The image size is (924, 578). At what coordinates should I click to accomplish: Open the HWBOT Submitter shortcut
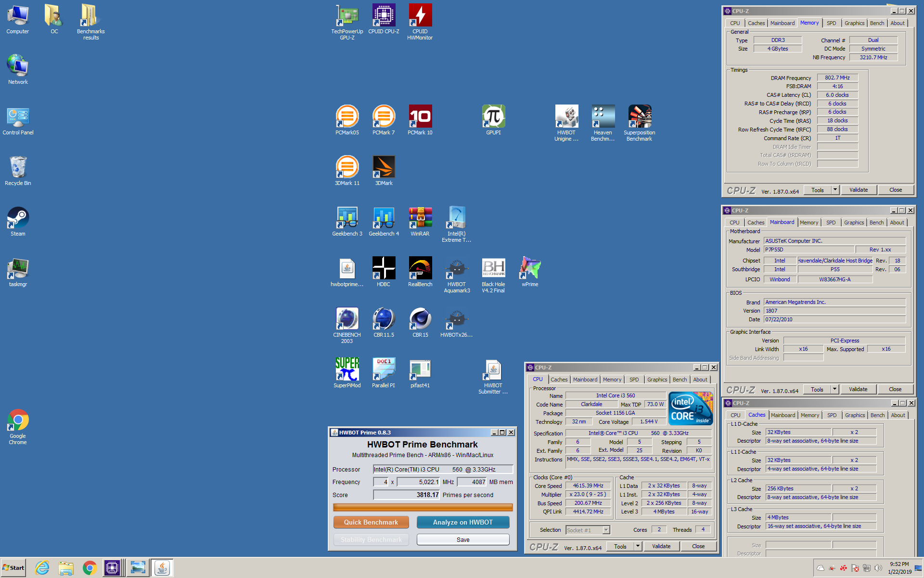(493, 376)
